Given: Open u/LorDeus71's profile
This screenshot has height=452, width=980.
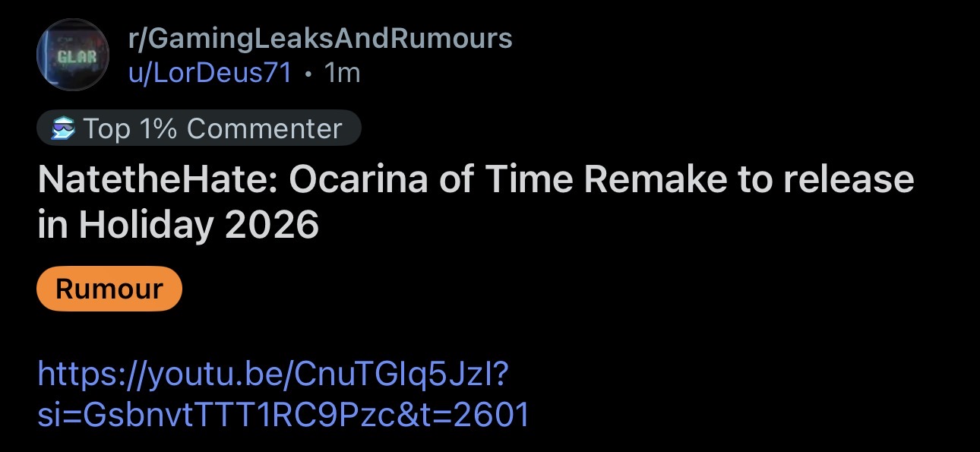Looking at the screenshot, I should pyautogui.click(x=210, y=73).
